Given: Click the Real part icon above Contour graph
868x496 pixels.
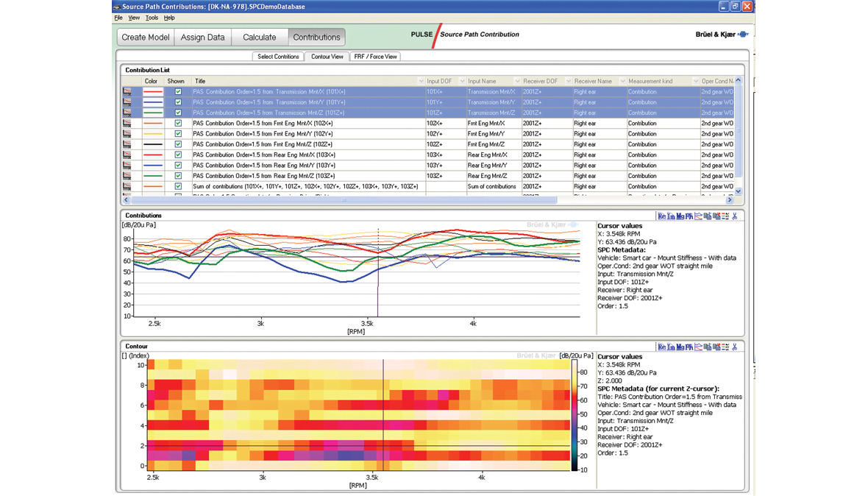Looking at the screenshot, I should click(662, 346).
